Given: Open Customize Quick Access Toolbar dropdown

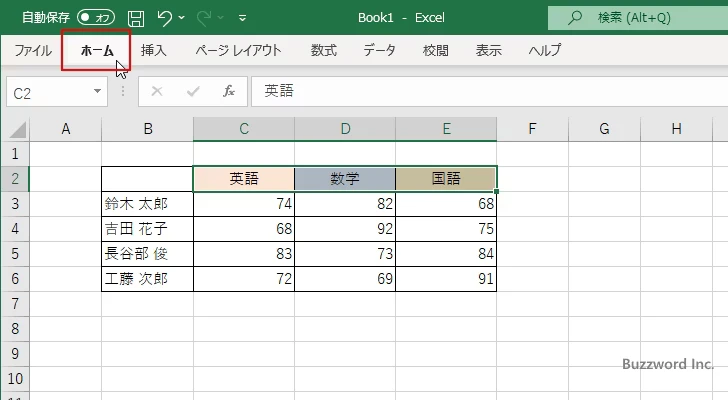Looking at the screenshot, I should pos(242,18).
